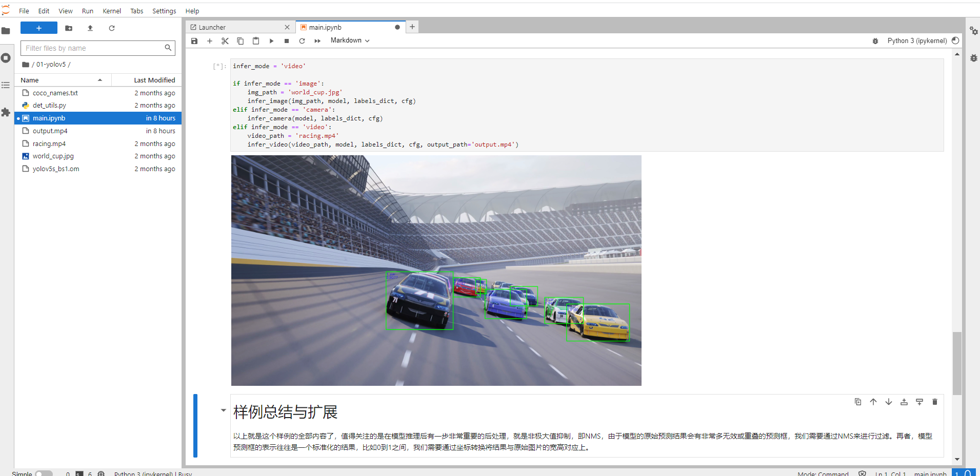Screen dimensions: 980x476
Task: Paste cell from clipboard icon
Action: point(256,41)
